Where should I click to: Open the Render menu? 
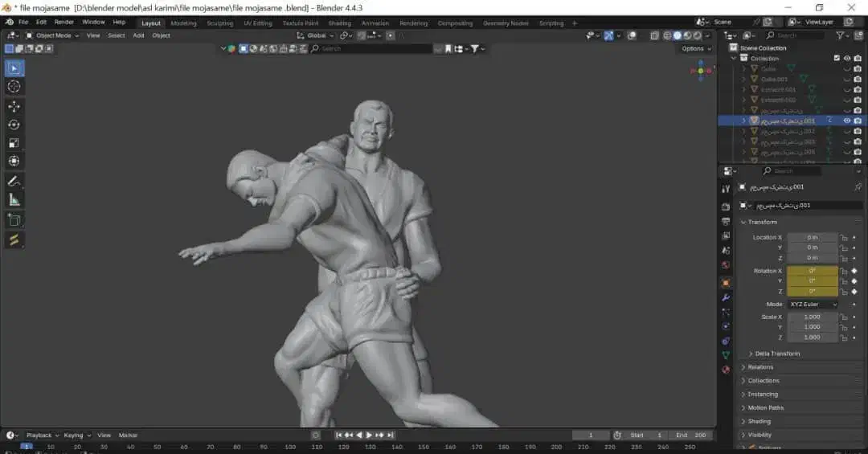click(63, 22)
